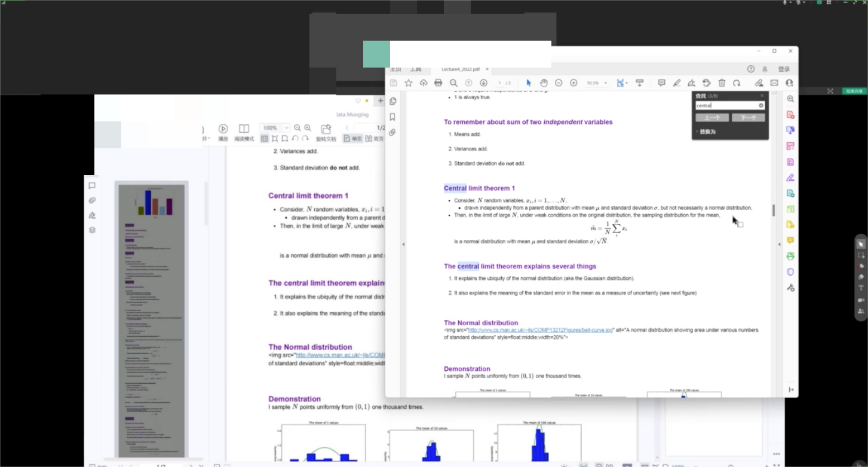
Task: Open the 93.5% zoom level dropdown
Action: coord(596,83)
